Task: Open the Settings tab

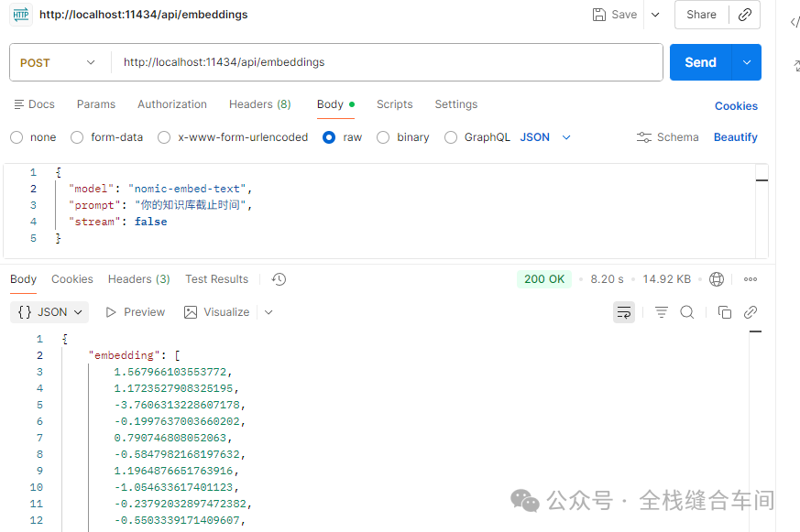Action: tap(456, 104)
